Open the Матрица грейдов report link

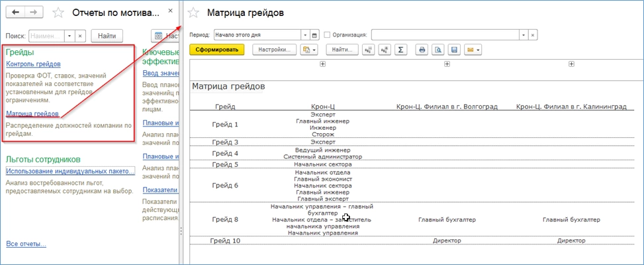click(32, 113)
